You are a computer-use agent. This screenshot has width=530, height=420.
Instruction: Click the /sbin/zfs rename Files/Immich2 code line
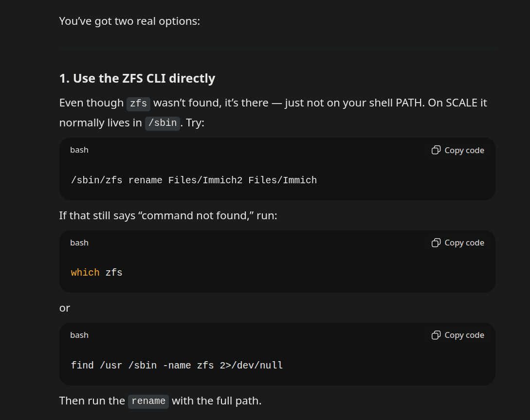point(194,180)
